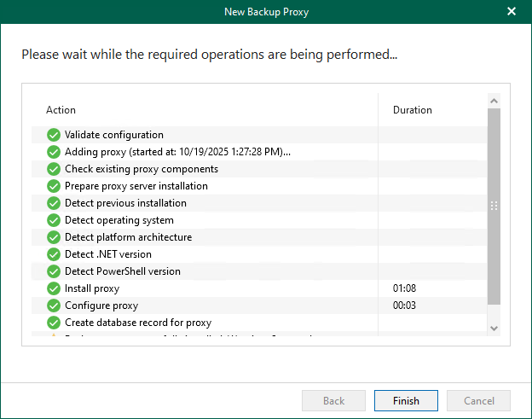Click the Duration column header
Screen dimensions: 532x419
tap(412, 110)
